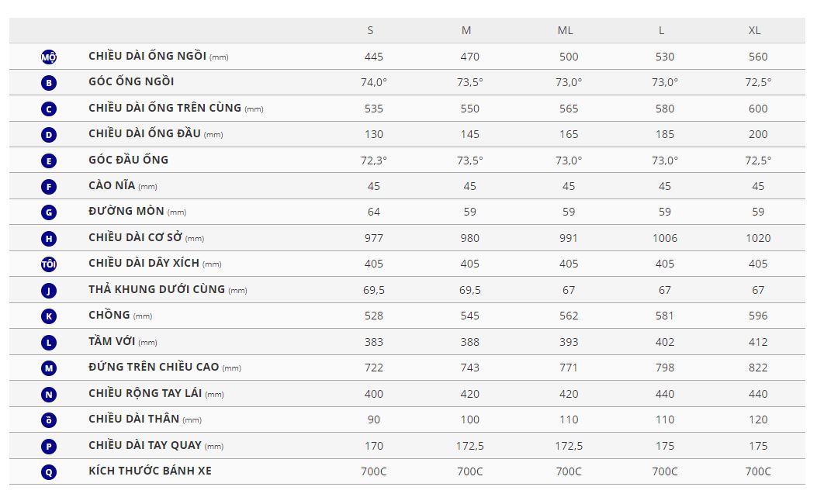The width and height of the screenshot is (817, 504).
Task: Click the K badge beside CHỒNG
Action: (x=49, y=316)
